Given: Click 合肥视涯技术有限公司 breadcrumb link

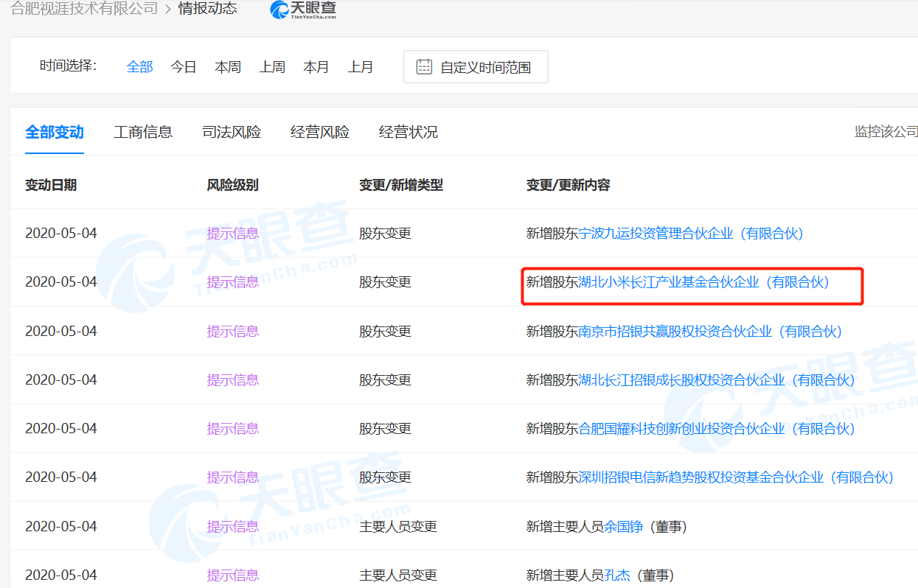Looking at the screenshot, I should 84,9.
